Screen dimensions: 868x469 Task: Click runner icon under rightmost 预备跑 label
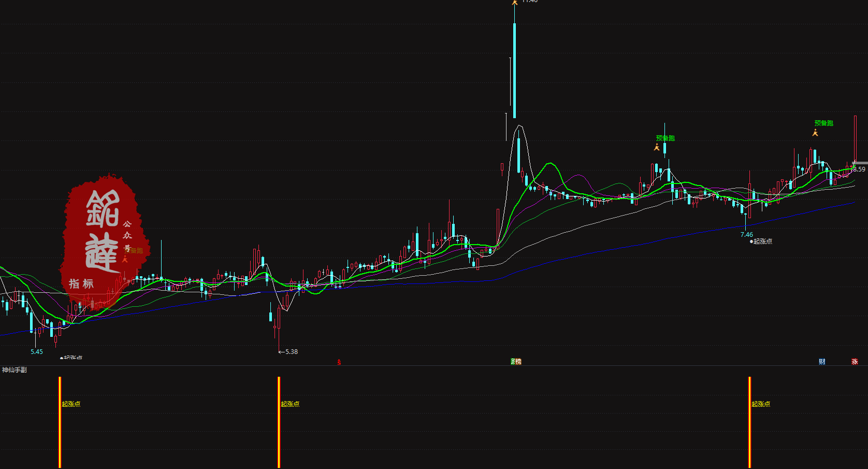tap(815, 133)
